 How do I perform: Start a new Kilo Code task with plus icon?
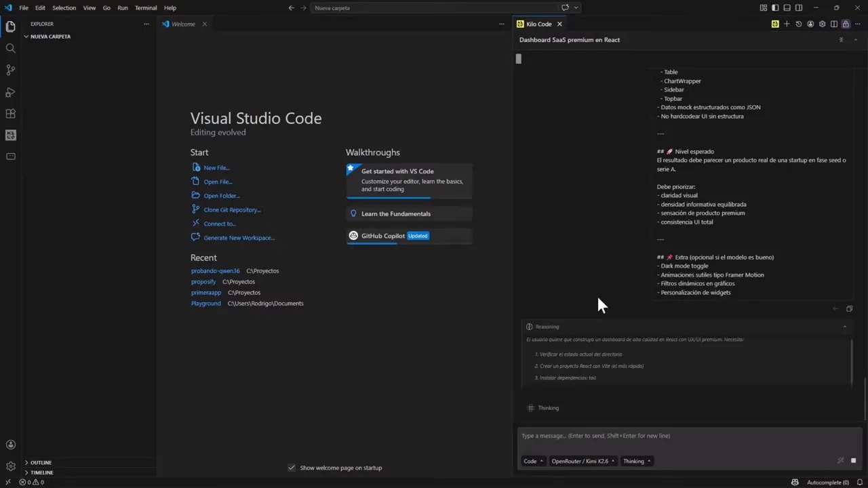787,24
